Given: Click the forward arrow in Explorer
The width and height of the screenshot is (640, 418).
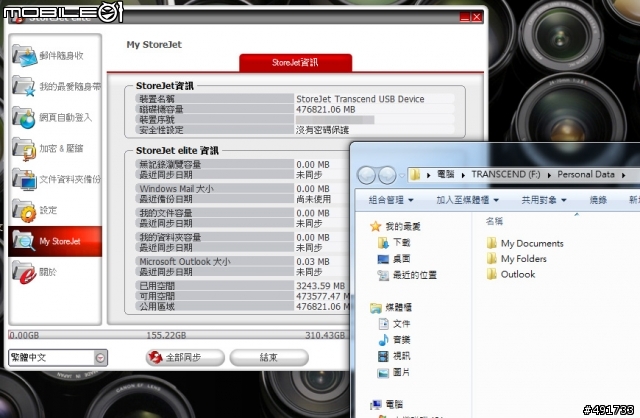Looking at the screenshot, I should click(387, 176).
